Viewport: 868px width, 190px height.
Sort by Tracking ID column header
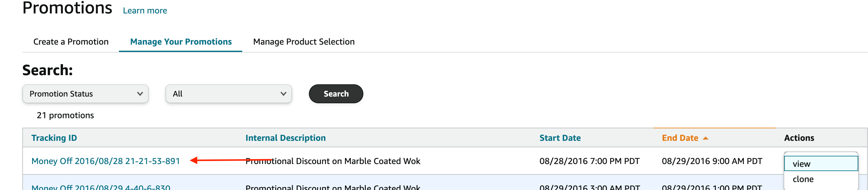(x=54, y=138)
